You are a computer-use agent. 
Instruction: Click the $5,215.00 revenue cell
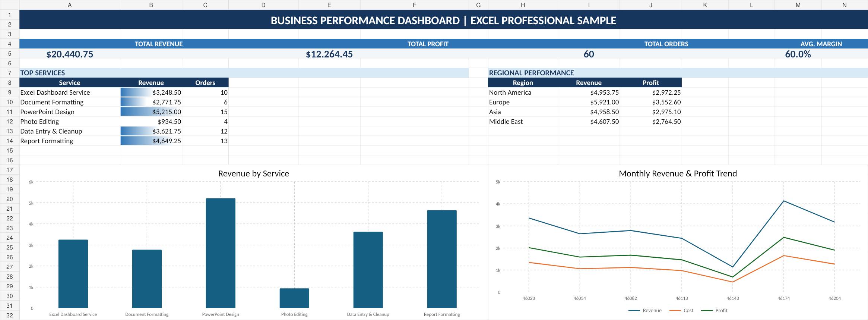(151, 112)
